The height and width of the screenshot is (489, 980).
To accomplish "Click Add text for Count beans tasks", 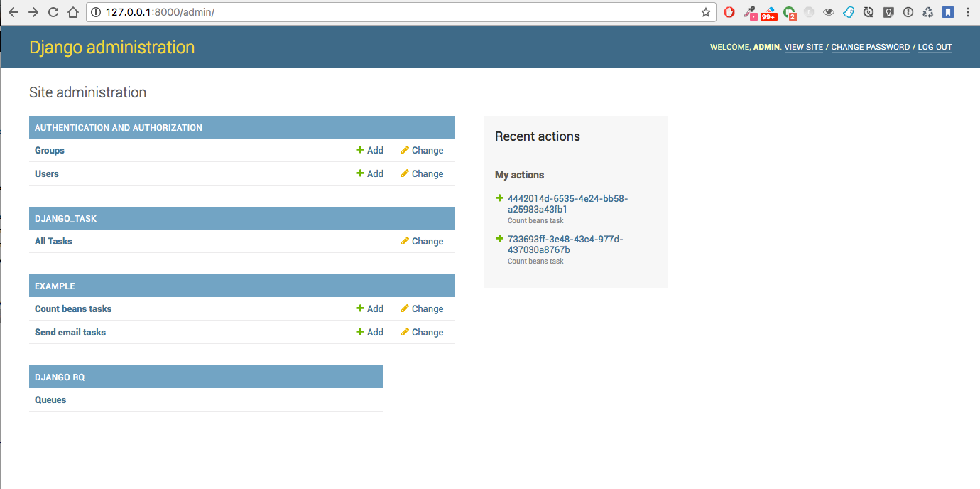I will click(x=375, y=308).
